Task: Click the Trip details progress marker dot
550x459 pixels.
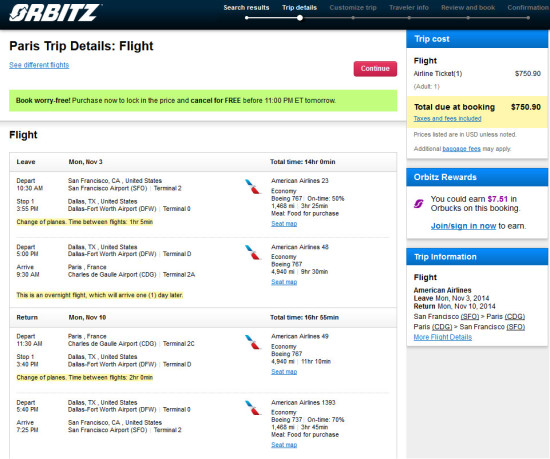Action: click(x=300, y=18)
